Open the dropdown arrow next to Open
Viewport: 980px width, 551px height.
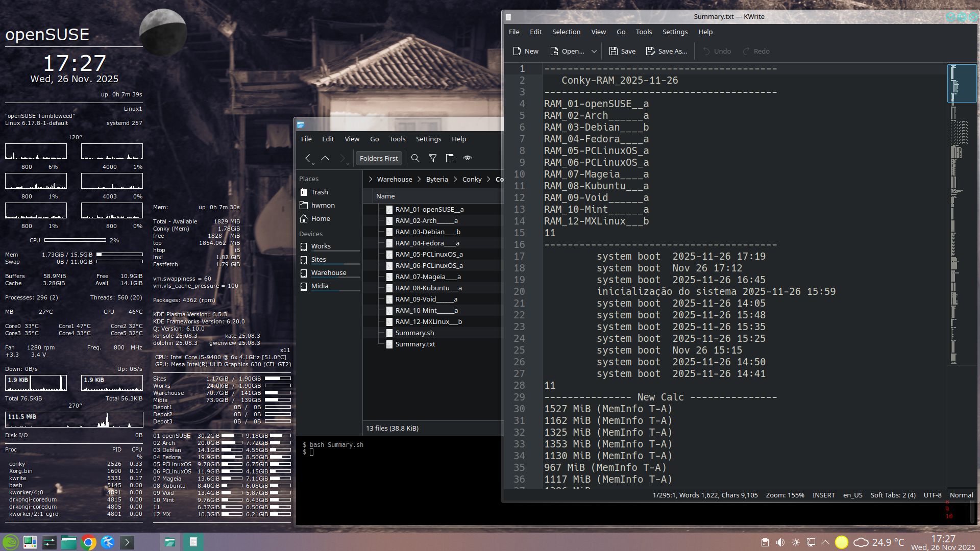coord(594,51)
